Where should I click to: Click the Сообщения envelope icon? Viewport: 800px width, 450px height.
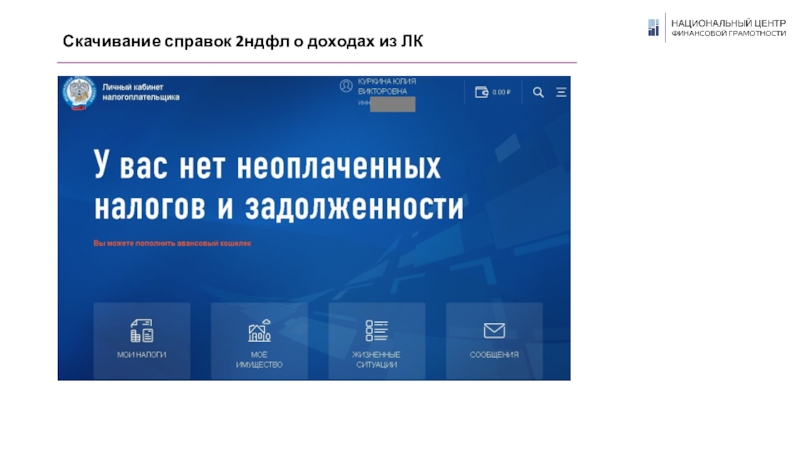[494, 330]
